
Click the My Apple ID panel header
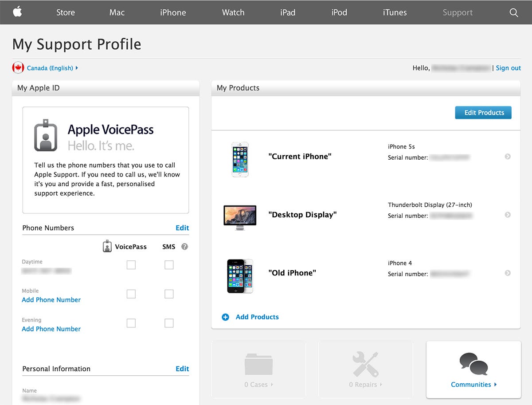click(x=106, y=88)
